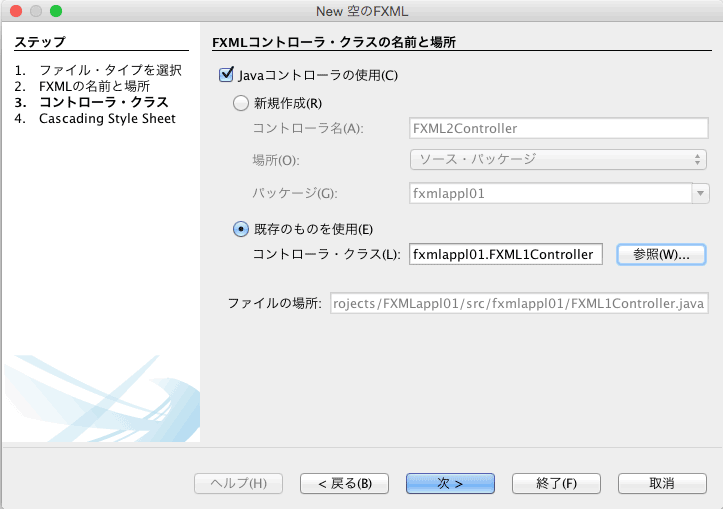Click the ヘルプ(H) button
723x509 pixels.
click(238, 483)
